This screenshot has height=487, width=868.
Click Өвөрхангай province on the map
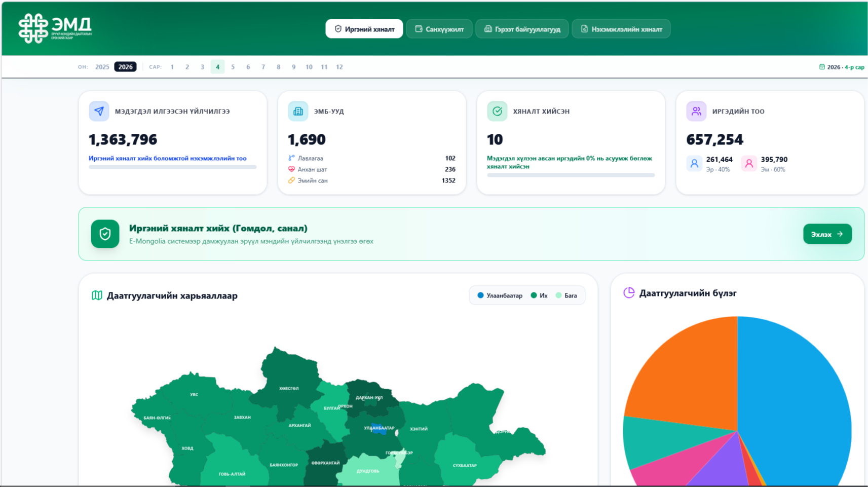click(325, 463)
